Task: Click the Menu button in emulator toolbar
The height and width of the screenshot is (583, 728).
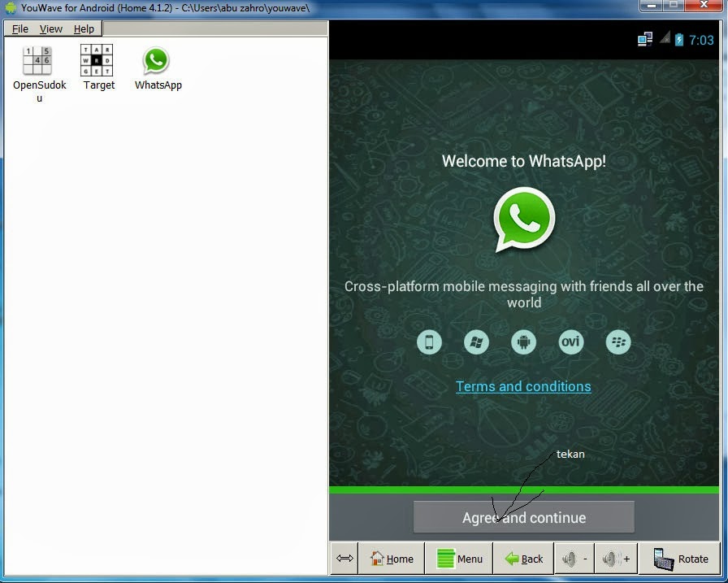Action: 459,559
